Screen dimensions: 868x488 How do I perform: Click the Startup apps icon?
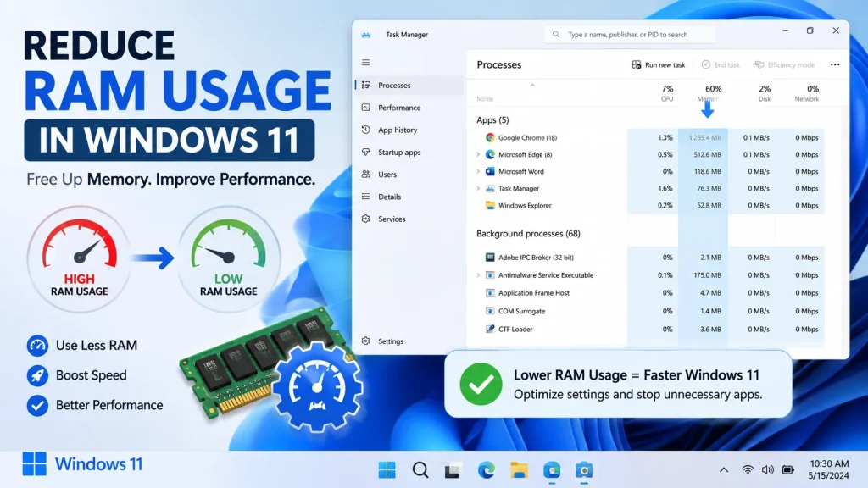pyautogui.click(x=366, y=152)
